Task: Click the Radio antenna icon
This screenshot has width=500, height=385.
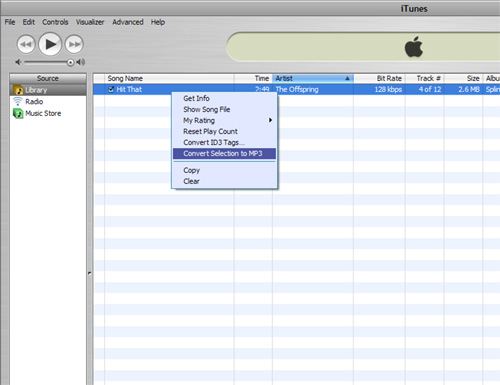Action: [18, 101]
